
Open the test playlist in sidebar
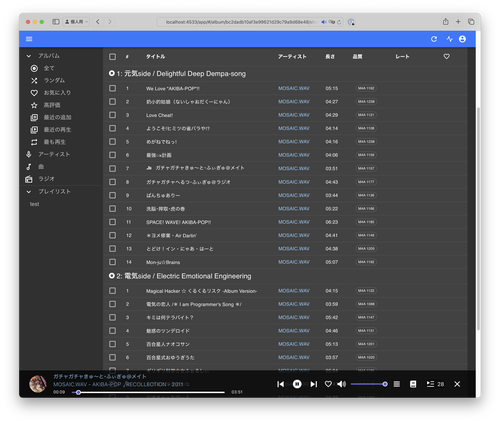click(34, 204)
